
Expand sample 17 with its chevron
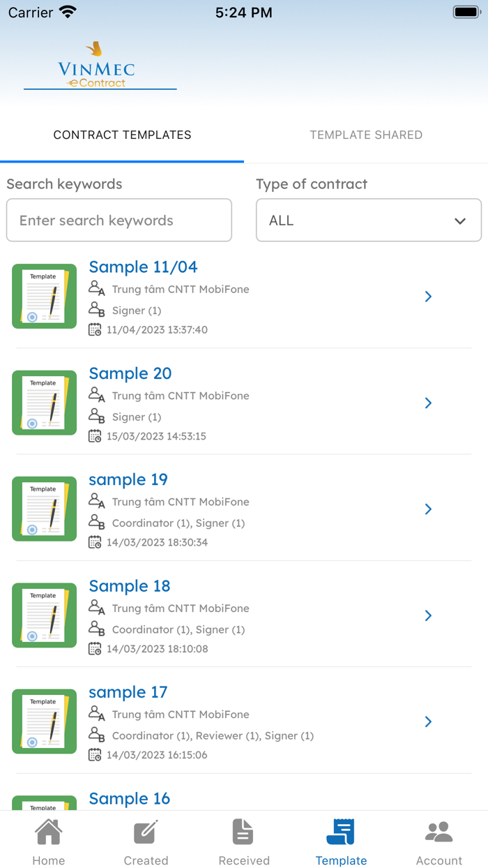click(x=428, y=721)
